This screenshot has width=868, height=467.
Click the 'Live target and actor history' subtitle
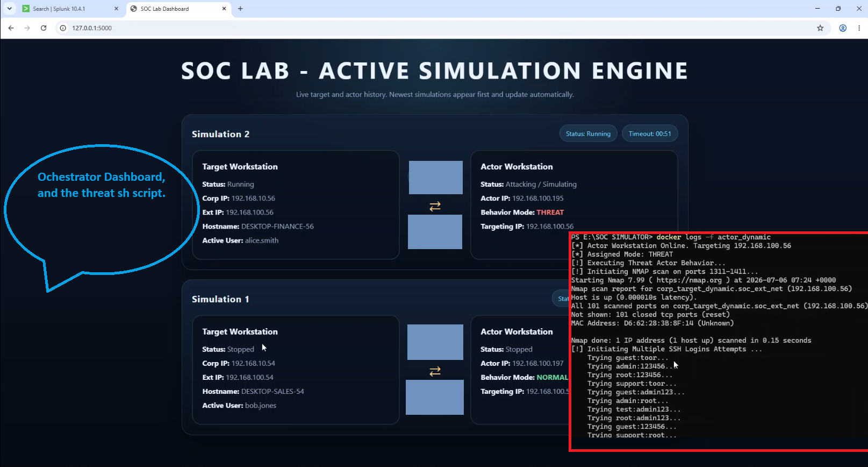pyautogui.click(x=435, y=95)
